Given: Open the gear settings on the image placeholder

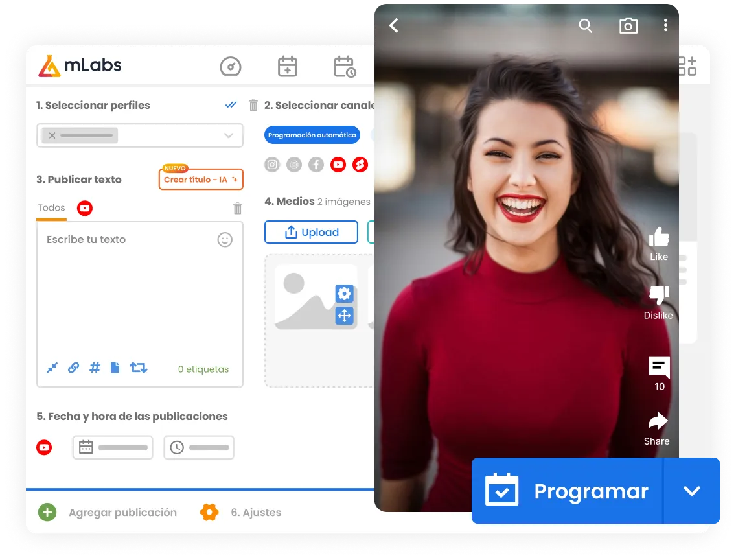Looking at the screenshot, I should click(x=343, y=294).
